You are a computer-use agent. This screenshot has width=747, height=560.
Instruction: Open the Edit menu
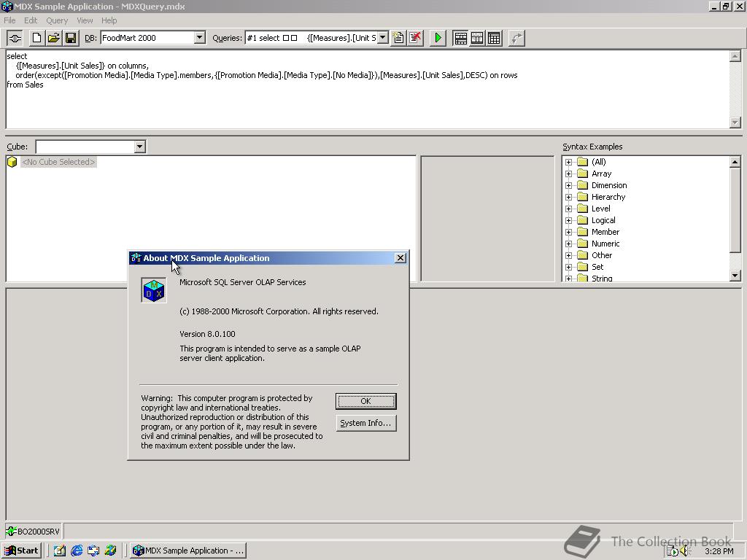[x=31, y=20]
